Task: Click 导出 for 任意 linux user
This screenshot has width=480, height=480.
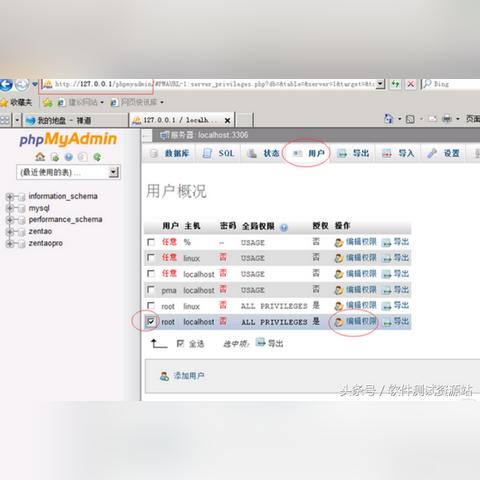Action: (401, 258)
